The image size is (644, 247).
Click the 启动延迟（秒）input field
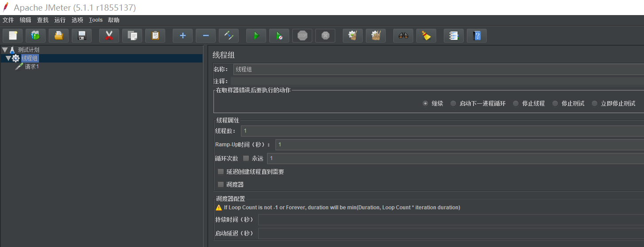(451, 234)
